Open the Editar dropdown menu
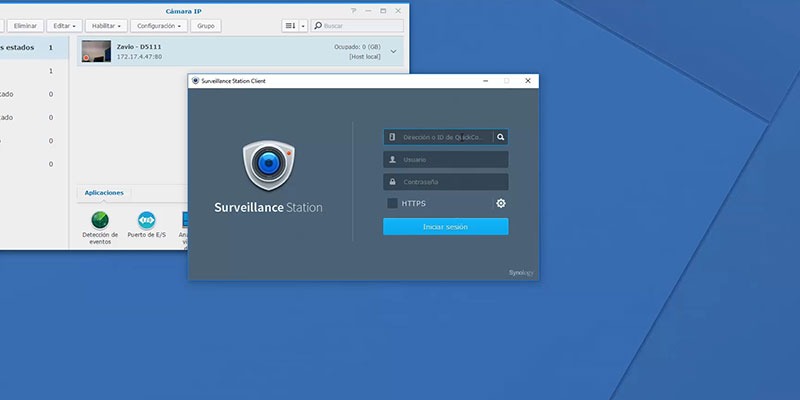 point(64,26)
